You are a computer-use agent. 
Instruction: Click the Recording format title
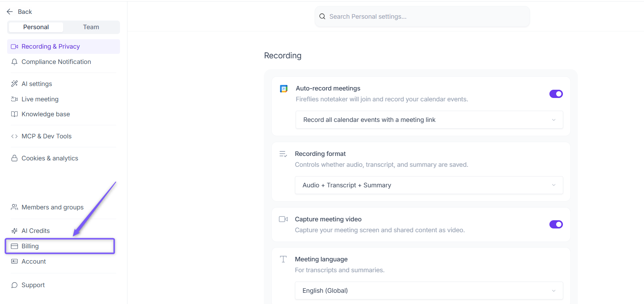[320, 154]
